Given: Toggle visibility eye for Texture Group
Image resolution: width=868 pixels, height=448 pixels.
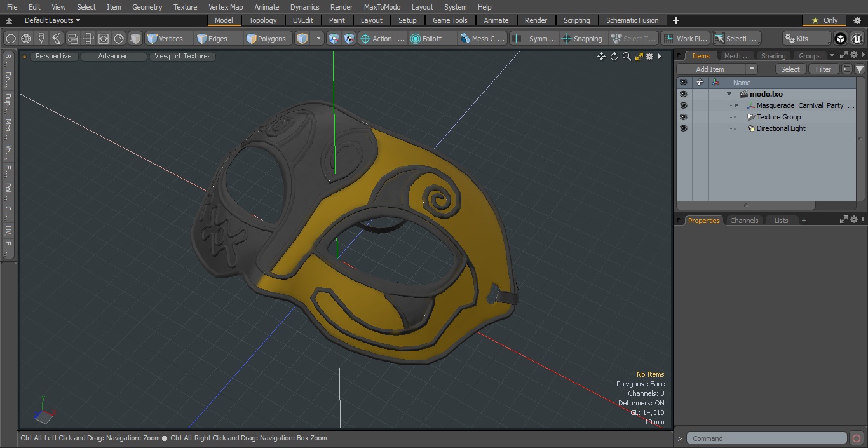Looking at the screenshot, I should pos(683,117).
